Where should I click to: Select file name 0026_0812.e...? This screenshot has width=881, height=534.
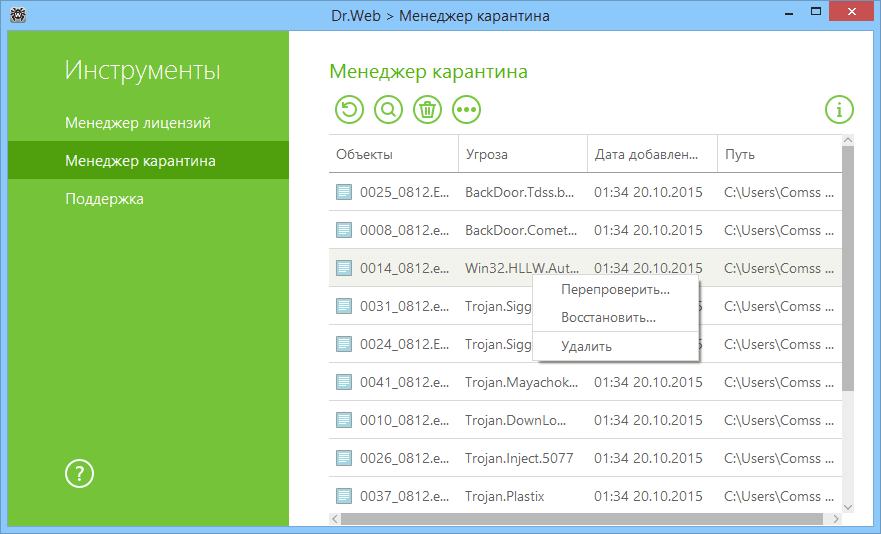pyautogui.click(x=405, y=458)
